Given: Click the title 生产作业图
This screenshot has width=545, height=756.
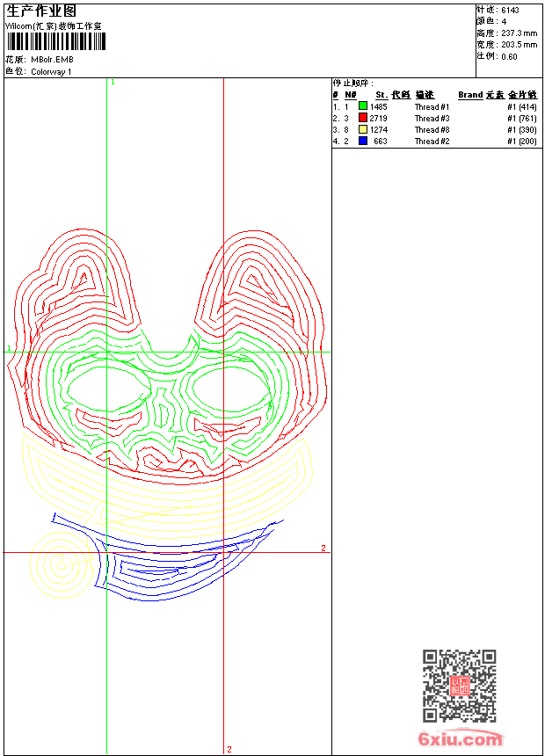Looking at the screenshot, I should click(x=41, y=11).
